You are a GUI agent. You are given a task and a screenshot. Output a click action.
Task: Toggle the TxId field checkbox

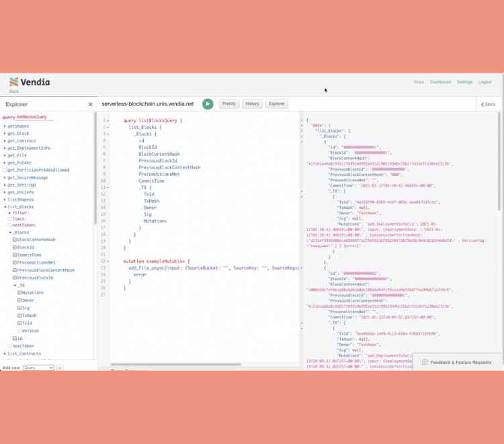pos(19,323)
